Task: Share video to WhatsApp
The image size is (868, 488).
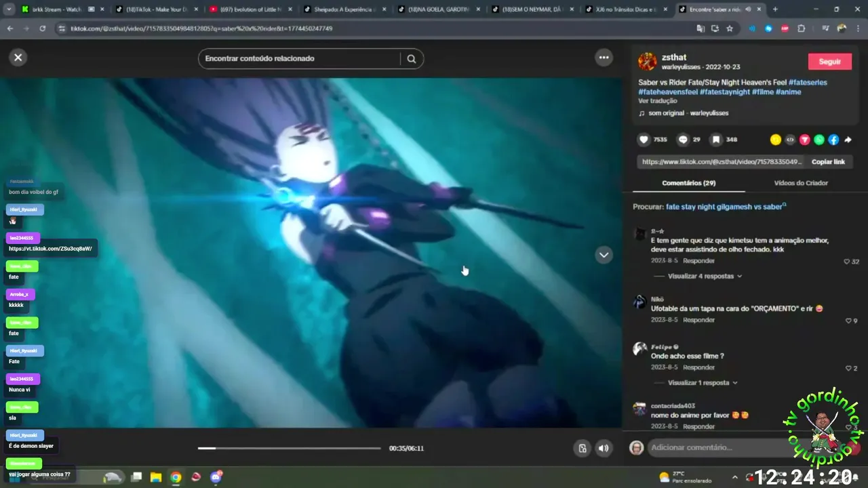Action: pyautogui.click(x=819, y=140)
